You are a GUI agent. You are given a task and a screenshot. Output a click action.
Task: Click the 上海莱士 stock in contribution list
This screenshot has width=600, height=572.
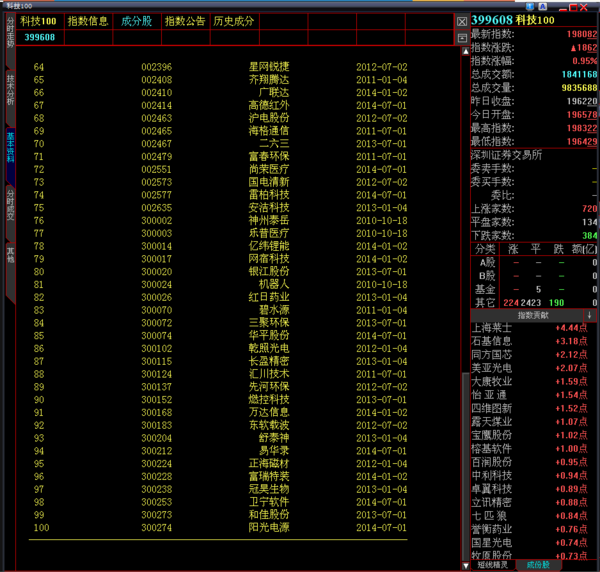tap(492, 328)
